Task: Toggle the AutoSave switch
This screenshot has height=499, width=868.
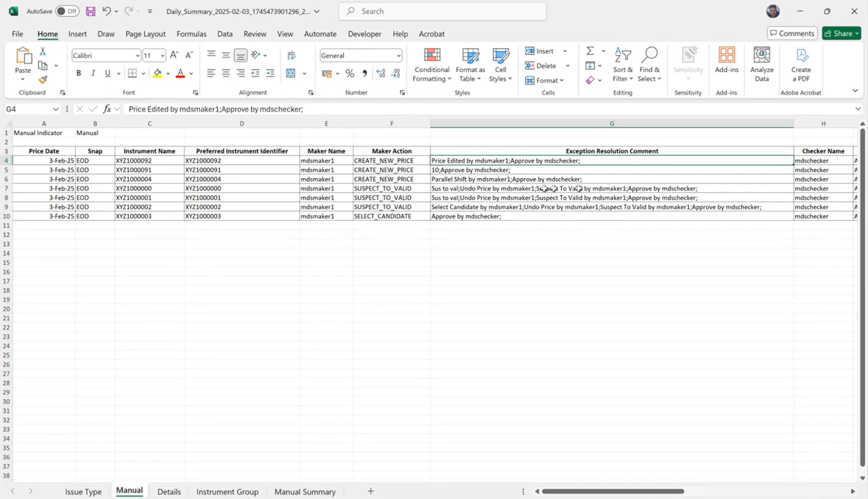Action: pyautogui.click(x=67, y=11)
